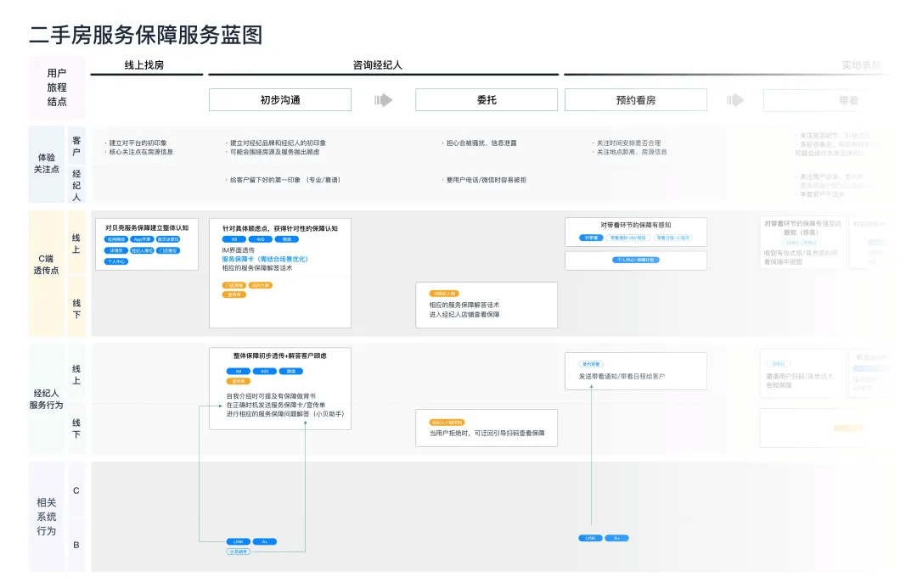Select the 相关系统行为 row label
The width and height of the screenshot is (917, 588).
[x=46, y=517]
